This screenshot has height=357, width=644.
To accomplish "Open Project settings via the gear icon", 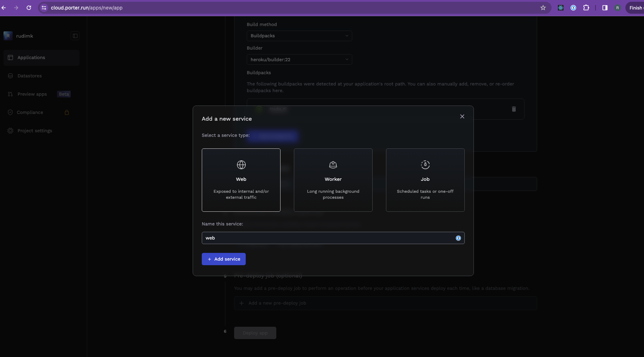I will [x=10, y=130].
